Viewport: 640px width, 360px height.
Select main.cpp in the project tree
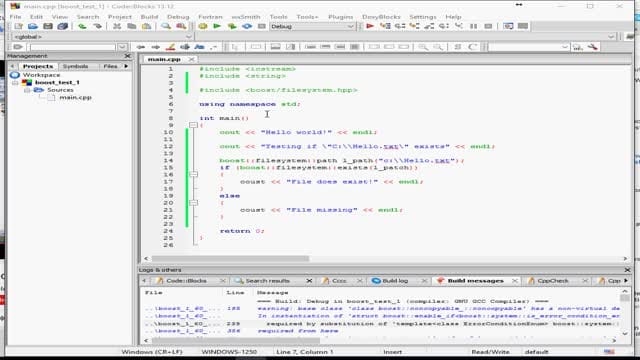pyautogui.click(x=76, y=97)
